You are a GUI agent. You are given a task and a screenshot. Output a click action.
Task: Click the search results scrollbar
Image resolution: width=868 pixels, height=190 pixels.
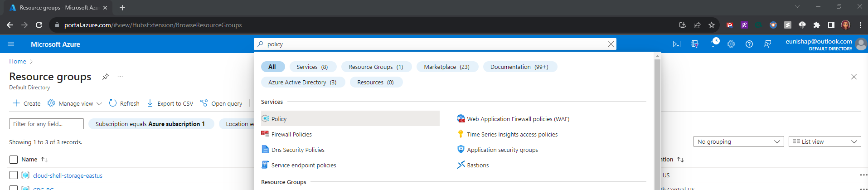point(657,122)
